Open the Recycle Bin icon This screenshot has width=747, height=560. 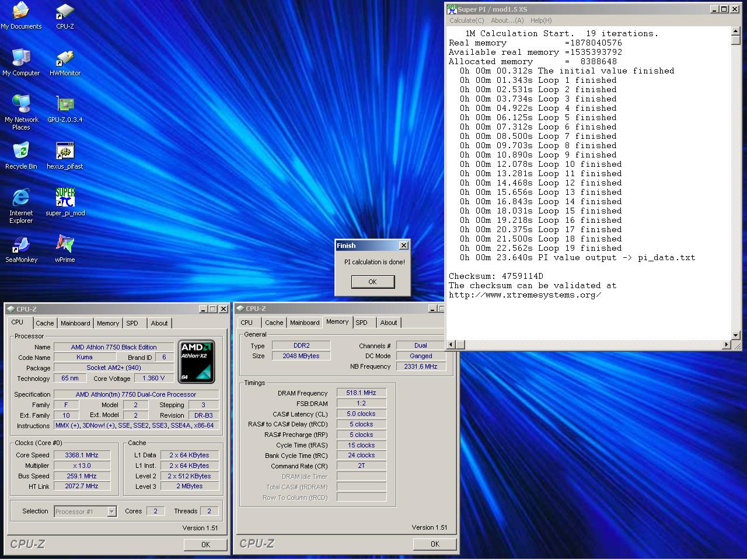click(x=21, y=156)
